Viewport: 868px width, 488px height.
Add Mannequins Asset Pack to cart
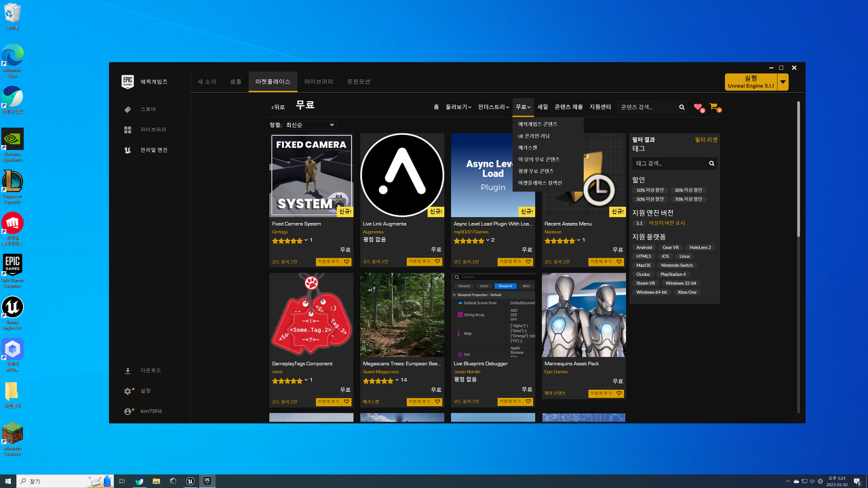pyautogui.click(x=601, y=393)
